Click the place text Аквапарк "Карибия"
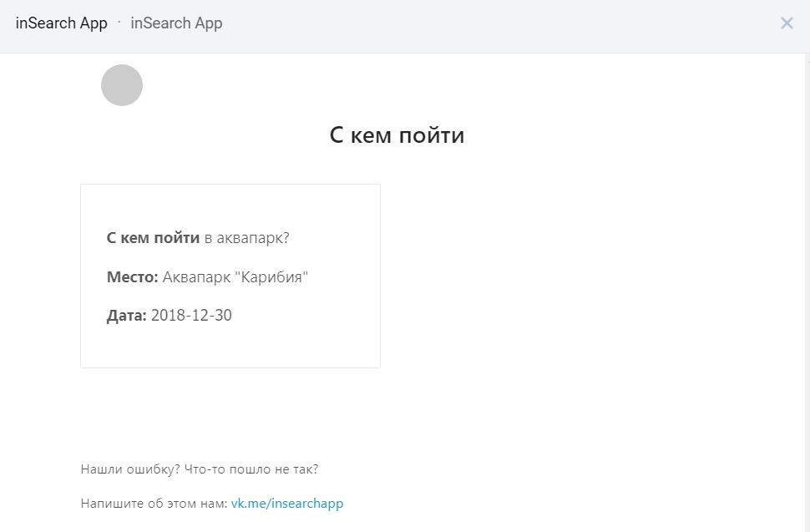The height and width of the screenshot is (532, 810). tap(235, 276)
